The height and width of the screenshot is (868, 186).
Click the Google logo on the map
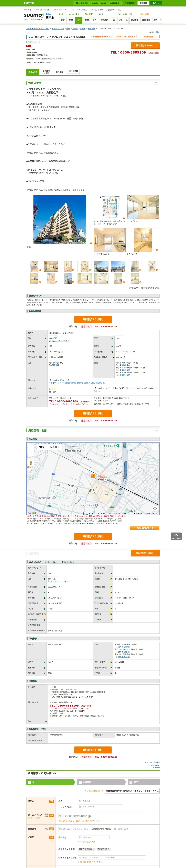(32, 513)
